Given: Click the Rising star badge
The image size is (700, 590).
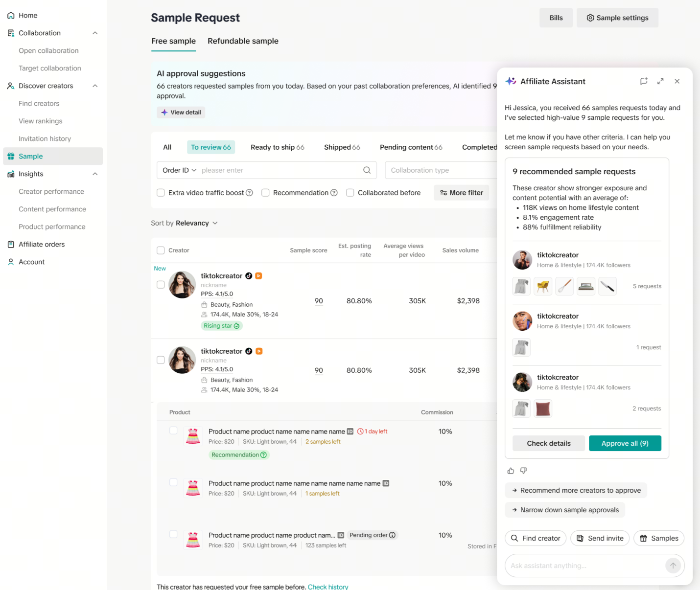Looking at the screenshot, I should (222, 326).
